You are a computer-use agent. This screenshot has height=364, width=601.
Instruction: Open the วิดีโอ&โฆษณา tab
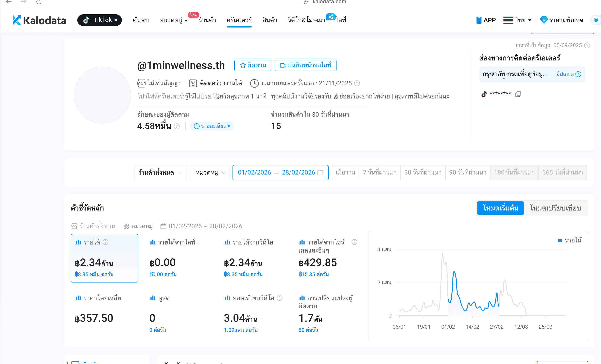(x=306, y=20)
